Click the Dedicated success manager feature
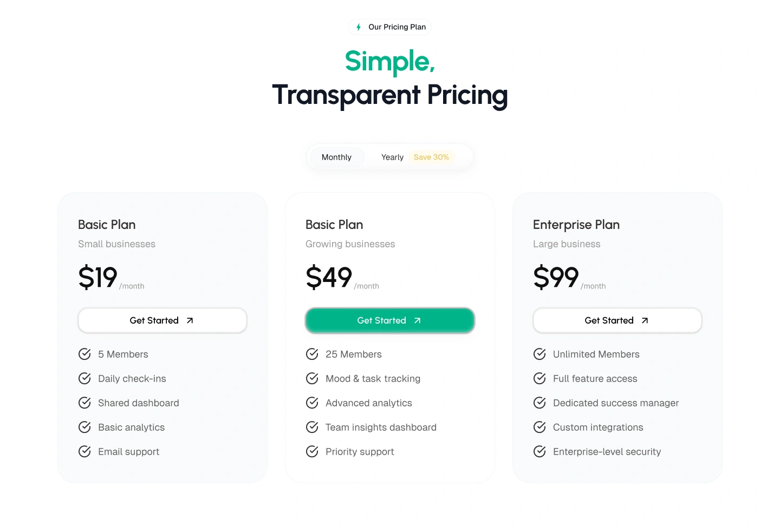 point(615,403)
